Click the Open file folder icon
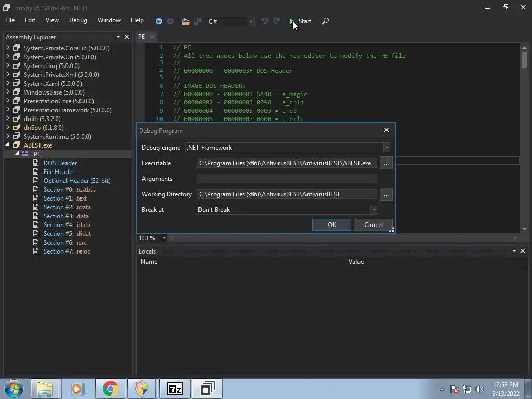The image size is (532, 399). (185, 21)
